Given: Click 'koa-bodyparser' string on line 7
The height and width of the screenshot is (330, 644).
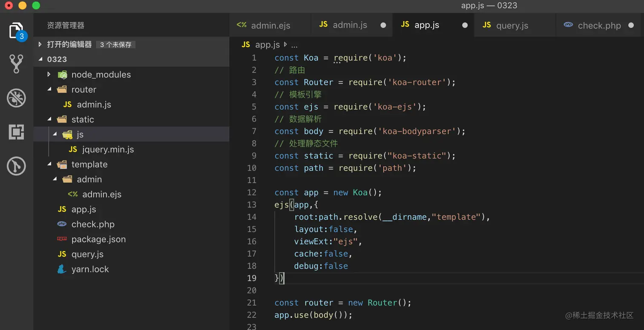Looking at the screenshot, I should click(x=417, y=131).
